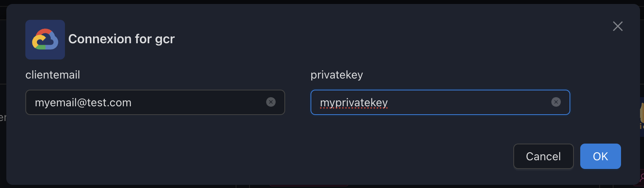This screenshot has width=644, height=188.
Task: Cancel the gcr connection dialog
Action: pyautogui.click(x=543, y=156)
